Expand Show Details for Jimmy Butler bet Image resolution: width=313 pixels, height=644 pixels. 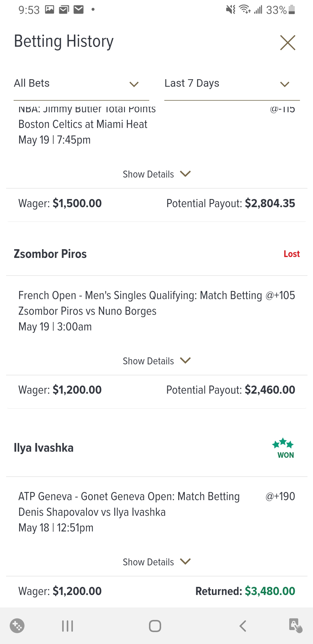tap(156, 174)
